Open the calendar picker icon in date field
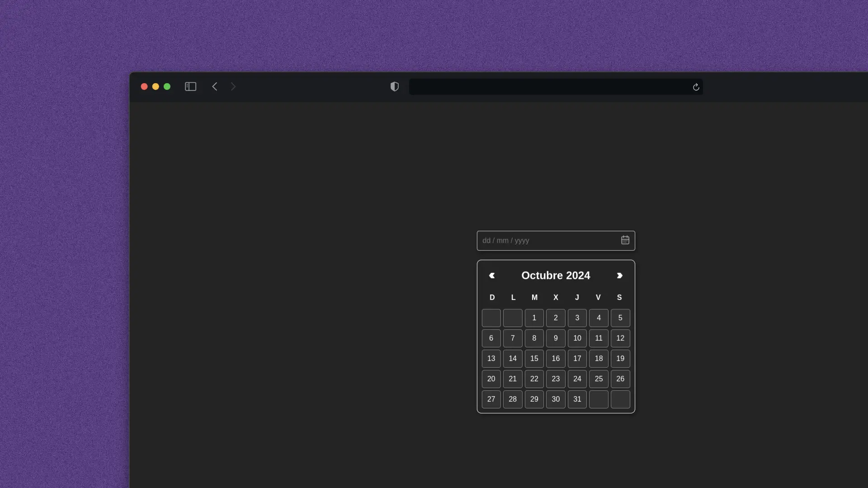The height and width of the screenshot is (488, 868). click(x=625, y=240)
